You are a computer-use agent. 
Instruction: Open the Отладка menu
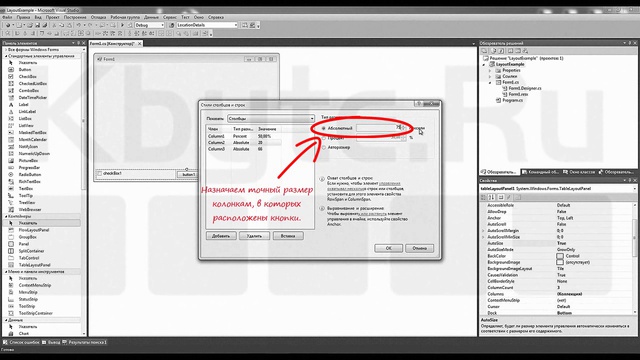click(98, 18)
